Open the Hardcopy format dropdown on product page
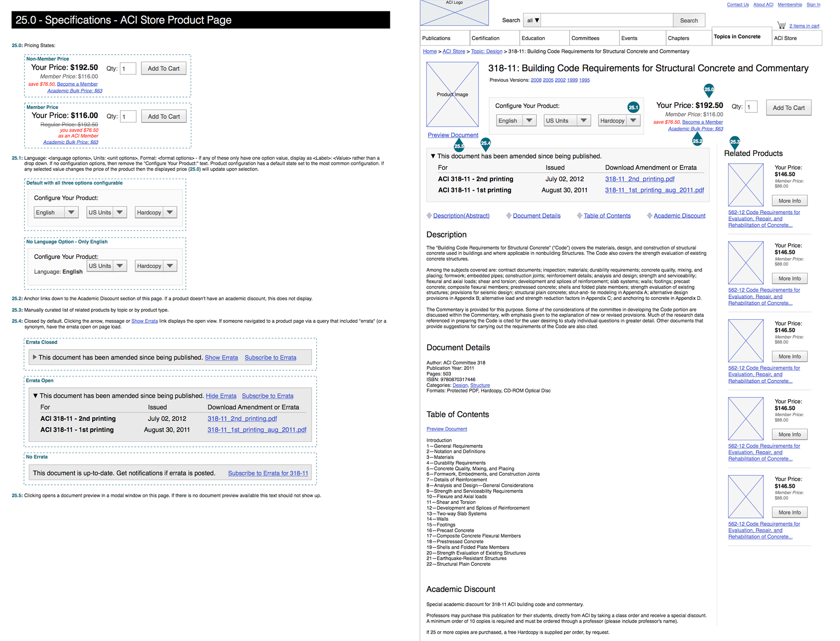 tap(619, 121)
